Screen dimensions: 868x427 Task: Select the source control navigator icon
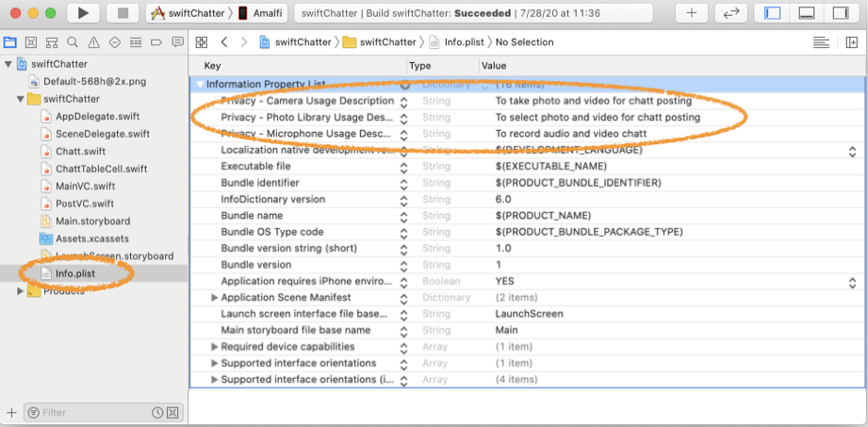tap(31, 42)
